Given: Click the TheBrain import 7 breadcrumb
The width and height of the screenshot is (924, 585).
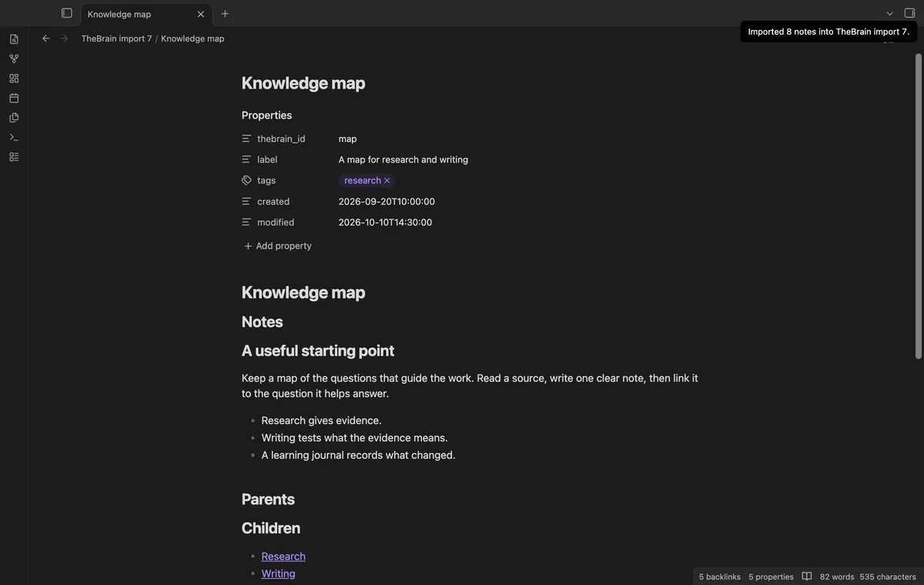Looking at the screenshot, I should pyautogui.click(x=116, y=38).
